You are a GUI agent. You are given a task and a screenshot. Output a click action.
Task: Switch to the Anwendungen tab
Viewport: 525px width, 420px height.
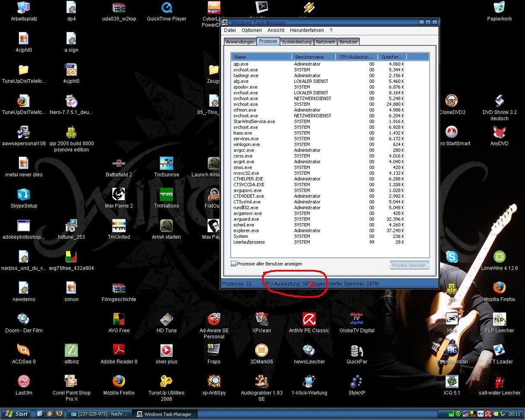(240, 42)
